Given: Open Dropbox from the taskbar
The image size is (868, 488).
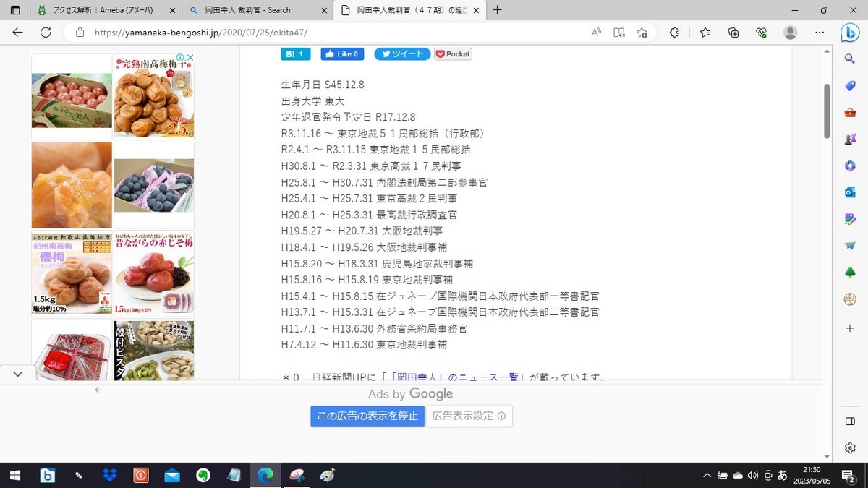Looking at the screenshot, I should [x=110, y=475].
